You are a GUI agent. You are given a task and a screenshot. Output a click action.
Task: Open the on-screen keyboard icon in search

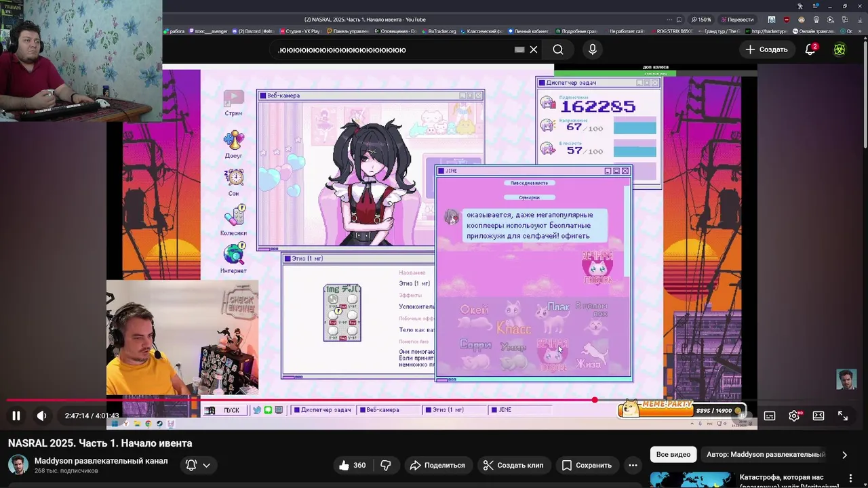point(519,49)
